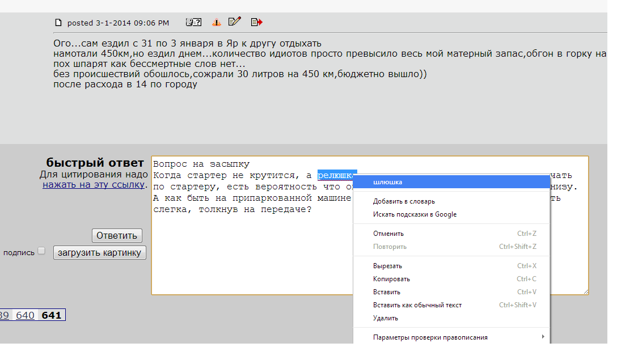617x364 pixels.
Task: Toggle the подпись checkbox
Action: [41, 251]
